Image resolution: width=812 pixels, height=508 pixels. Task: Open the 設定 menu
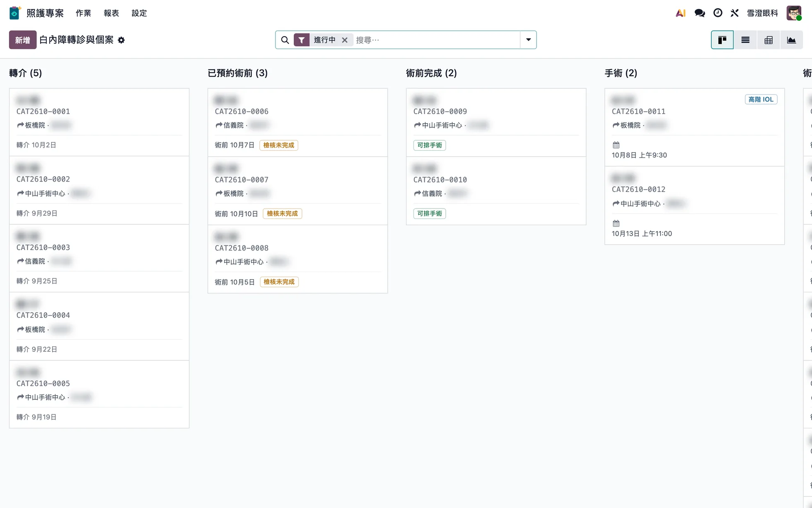(x=139, y=13)
